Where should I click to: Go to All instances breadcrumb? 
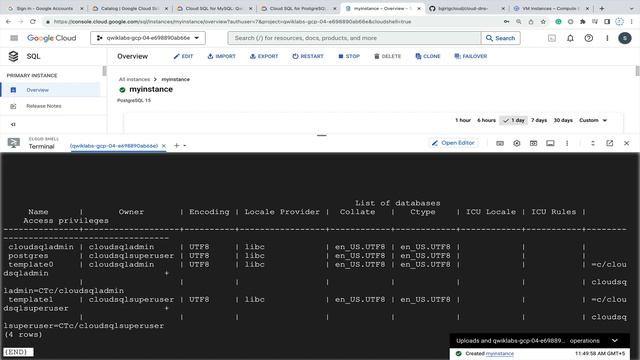click(x=134, y=80)
